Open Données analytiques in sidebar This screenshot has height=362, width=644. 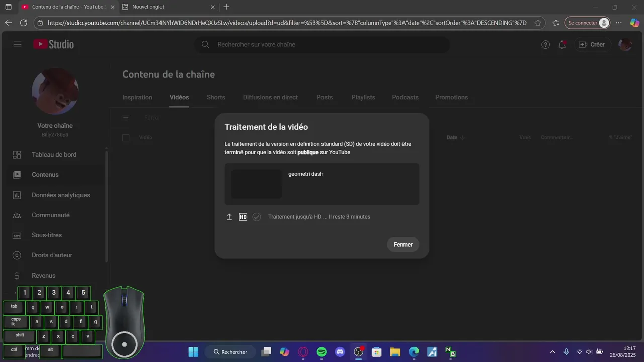coord(54,195)
